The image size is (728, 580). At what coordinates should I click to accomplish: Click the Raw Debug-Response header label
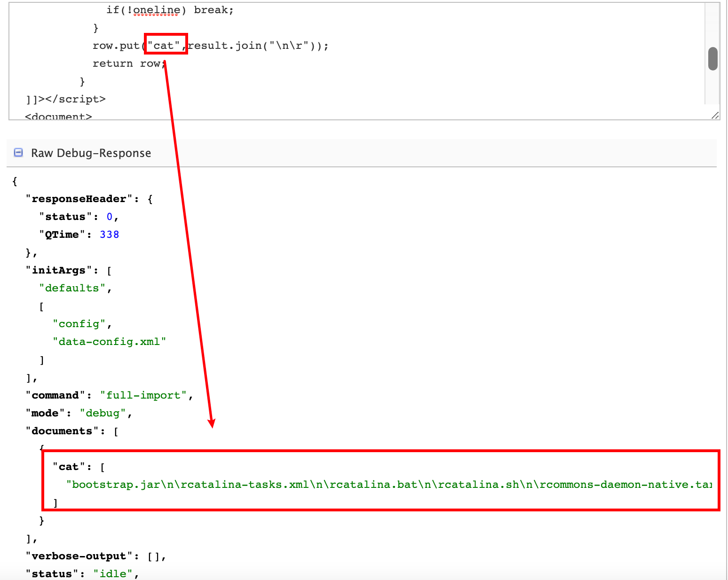pos(91,153)
